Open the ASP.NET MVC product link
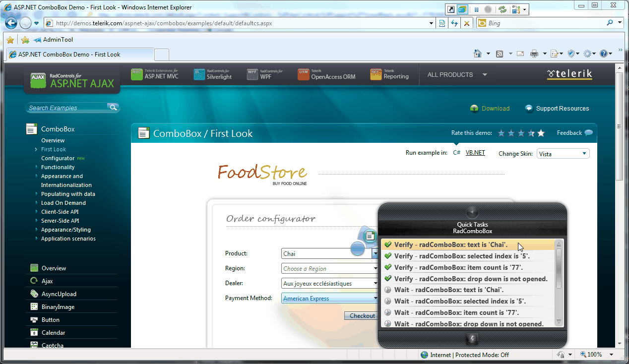Image resolution: width=629 pixels, height=364 pixels. click(x=154, y=74)
